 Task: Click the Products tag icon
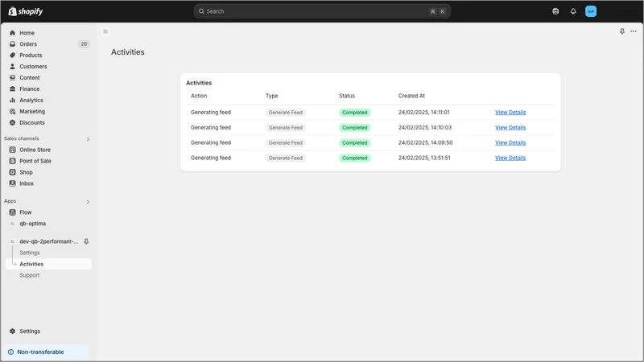click(12, 55)
